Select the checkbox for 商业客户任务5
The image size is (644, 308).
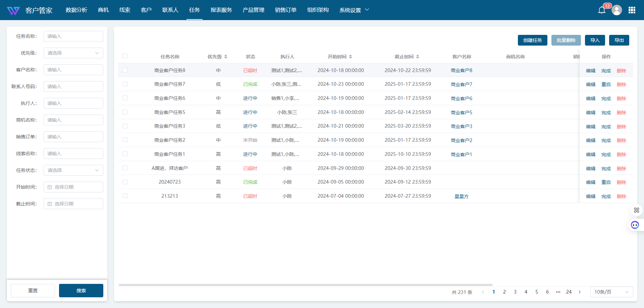pyautogui.click(x=125, y=112)
